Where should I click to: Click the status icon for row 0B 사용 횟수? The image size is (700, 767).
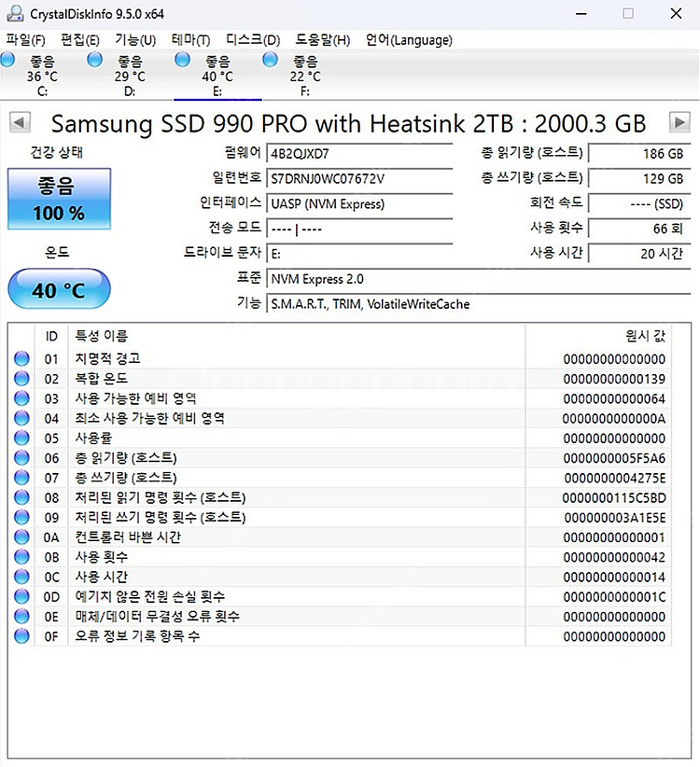[x=21, y=557]
